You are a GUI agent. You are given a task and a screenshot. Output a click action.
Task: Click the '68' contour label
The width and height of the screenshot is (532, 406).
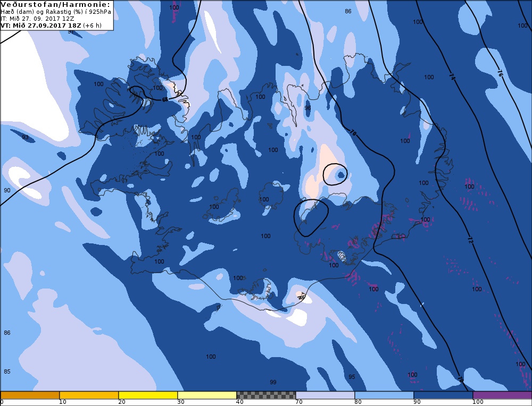click(x=165, y=99)
